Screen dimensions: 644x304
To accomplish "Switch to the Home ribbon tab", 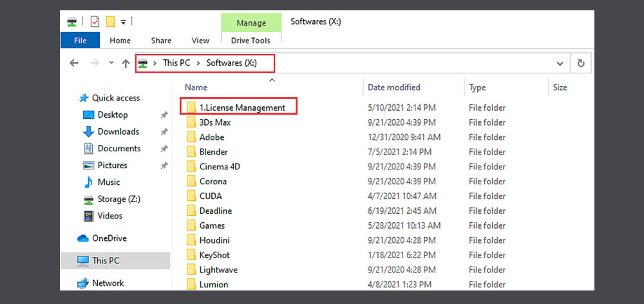I will tap(120, 41).
